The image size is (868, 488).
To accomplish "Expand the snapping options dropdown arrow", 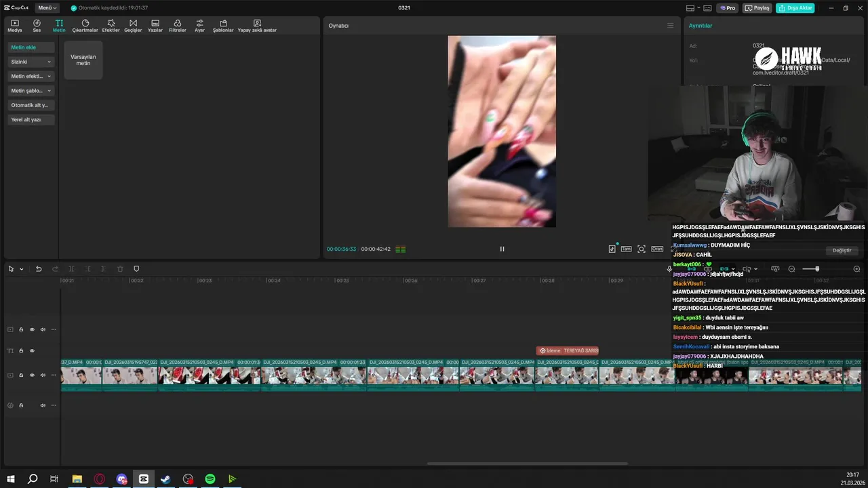I will [733, 269].
